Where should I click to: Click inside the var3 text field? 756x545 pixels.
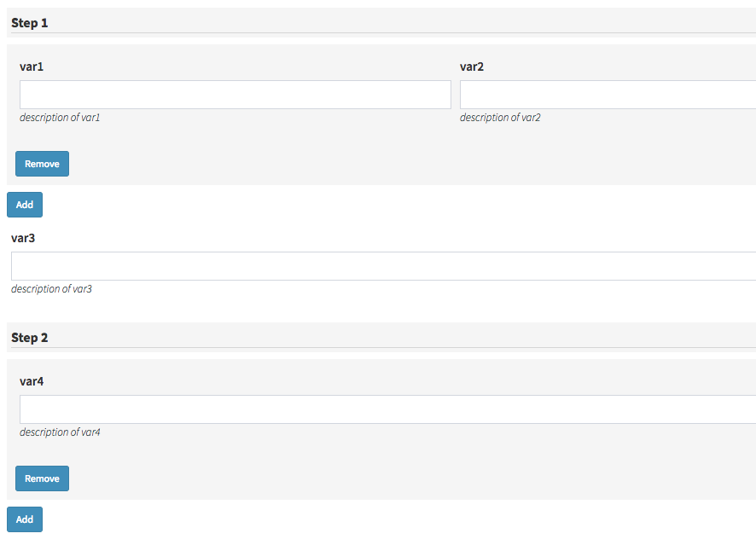click(383, 266)
